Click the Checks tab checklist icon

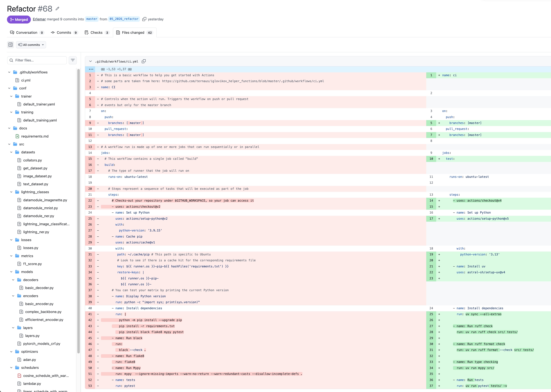(x=87, y=32)
